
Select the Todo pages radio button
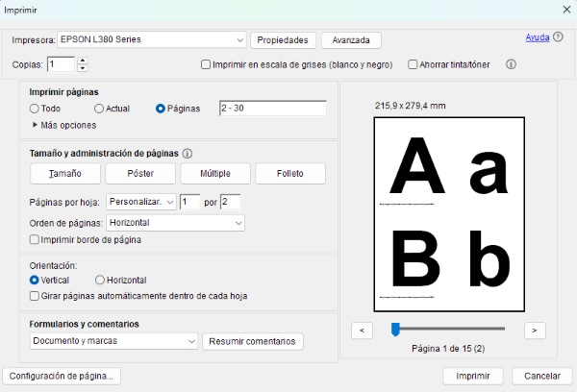35,109
